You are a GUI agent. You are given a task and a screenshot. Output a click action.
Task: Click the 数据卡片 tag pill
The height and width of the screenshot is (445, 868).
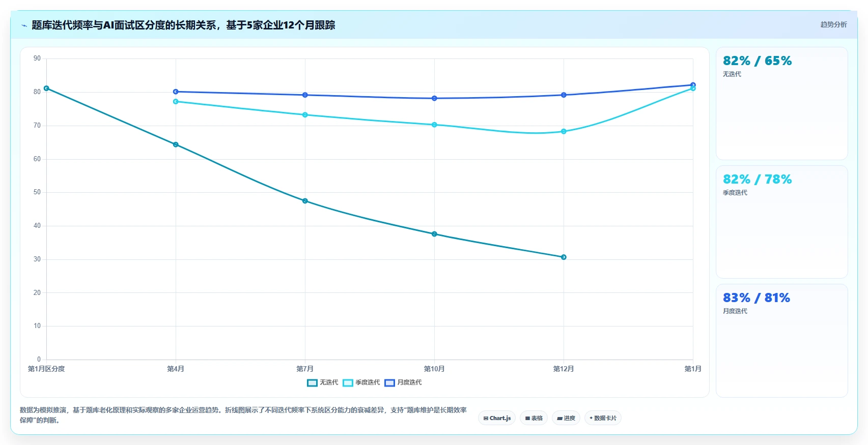[603, 418]
